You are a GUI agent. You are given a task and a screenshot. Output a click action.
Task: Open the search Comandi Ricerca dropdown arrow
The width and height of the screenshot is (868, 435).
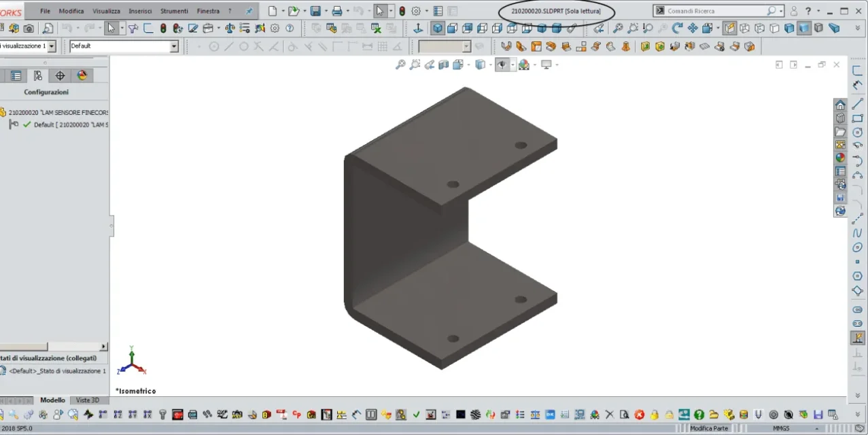[x=781, y=11]
